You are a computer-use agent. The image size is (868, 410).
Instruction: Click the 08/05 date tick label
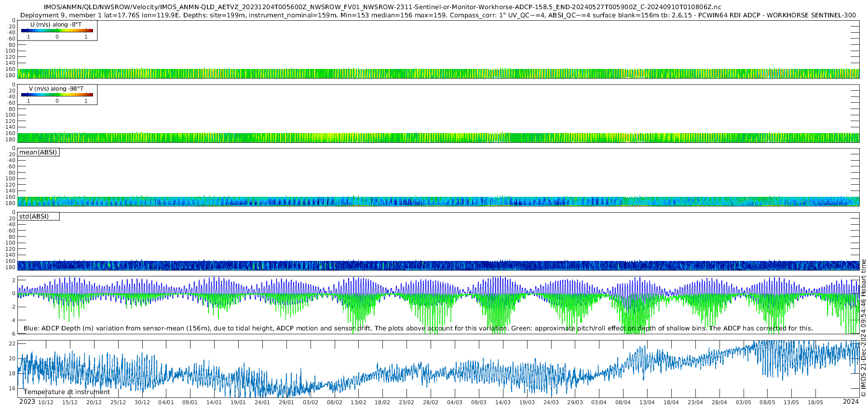click(x=767, y=402)
